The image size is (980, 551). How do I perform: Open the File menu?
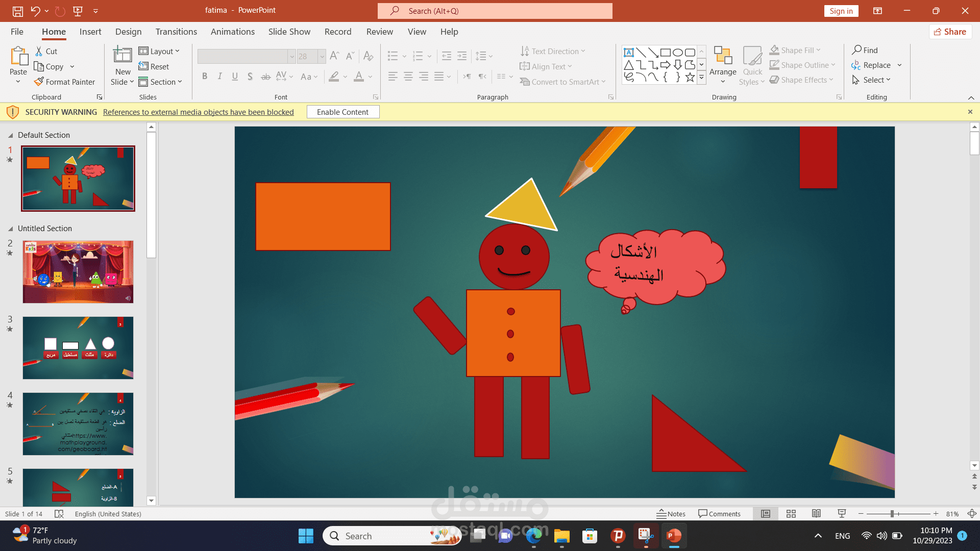tap(17, 32)
